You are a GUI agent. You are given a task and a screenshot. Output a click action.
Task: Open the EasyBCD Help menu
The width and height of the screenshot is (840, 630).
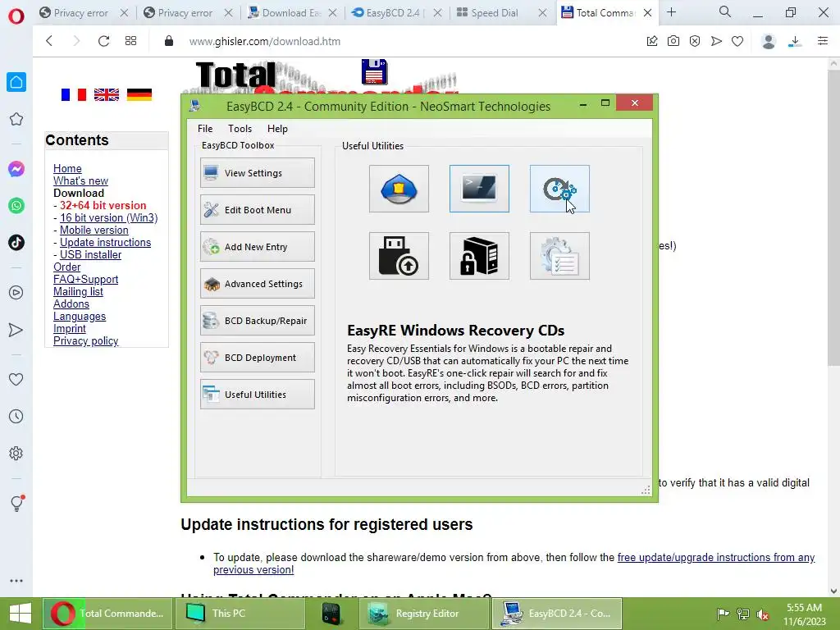click(277, 129)
